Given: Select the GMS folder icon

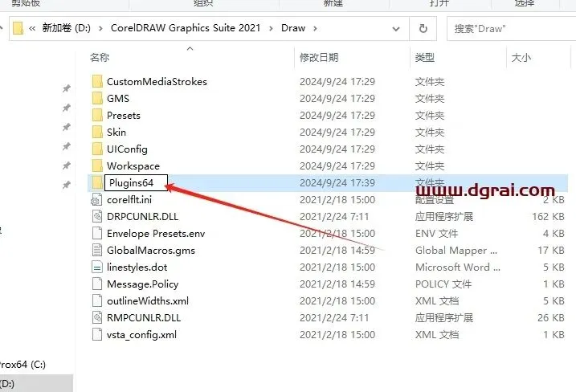Looking at the screenshot, I should (x=97, y=99).
